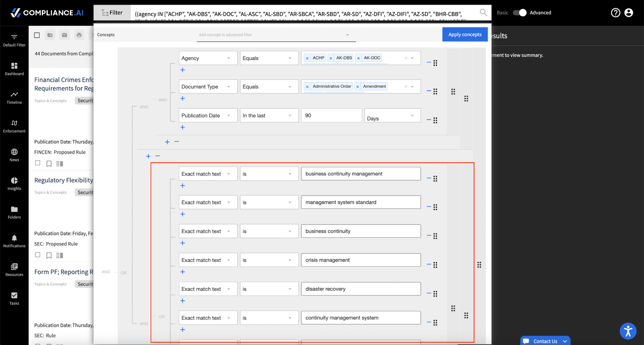Open Timeline in the sidebar

(x=14, y=98)
